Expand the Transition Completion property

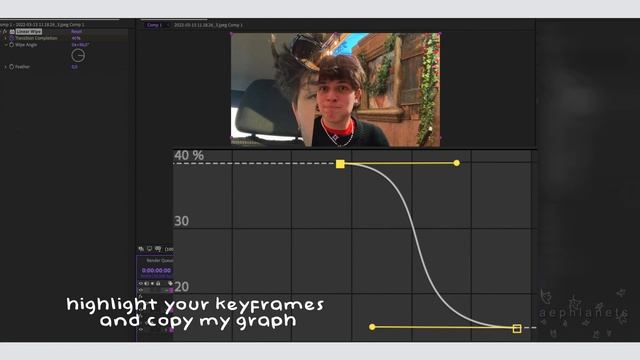6,38
